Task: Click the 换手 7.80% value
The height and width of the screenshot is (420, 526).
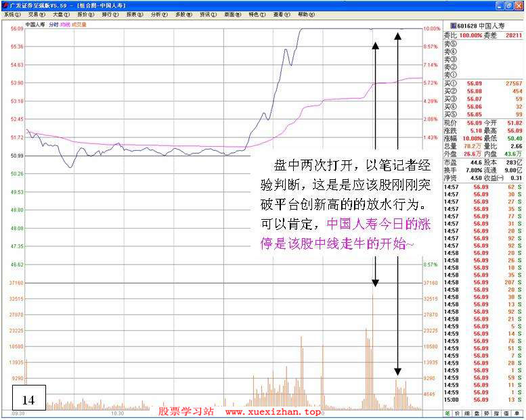Action: coord(474,170)
